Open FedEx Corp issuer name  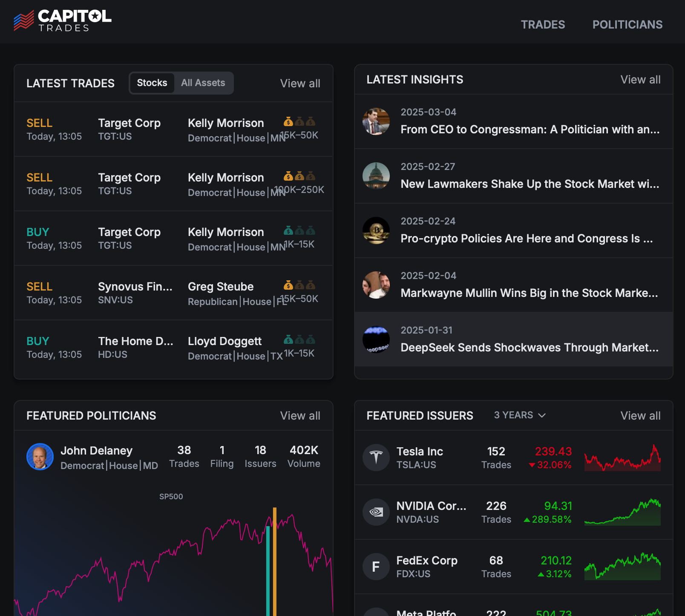[427, 561]
